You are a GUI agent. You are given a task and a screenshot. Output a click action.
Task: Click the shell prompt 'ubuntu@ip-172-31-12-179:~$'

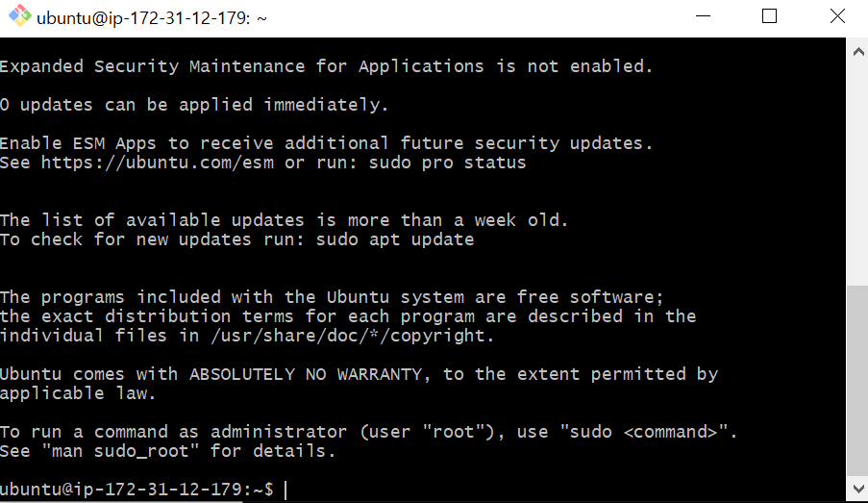click(136, 490)
